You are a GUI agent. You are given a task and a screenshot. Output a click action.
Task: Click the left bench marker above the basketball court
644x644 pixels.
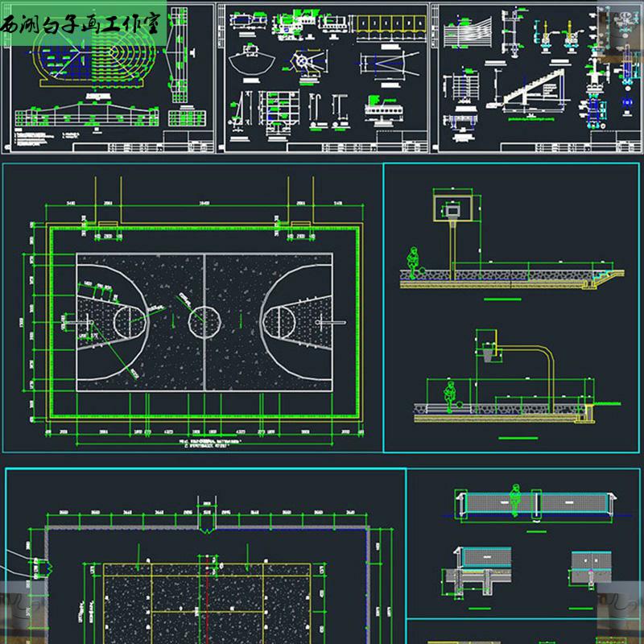coord(108,224)
